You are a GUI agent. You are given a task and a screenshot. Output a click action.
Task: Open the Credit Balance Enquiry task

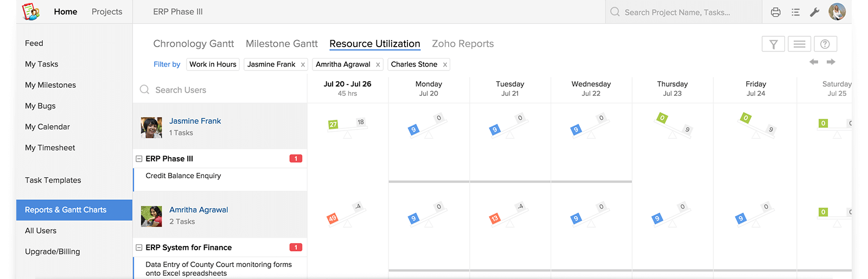coord(183,176)
